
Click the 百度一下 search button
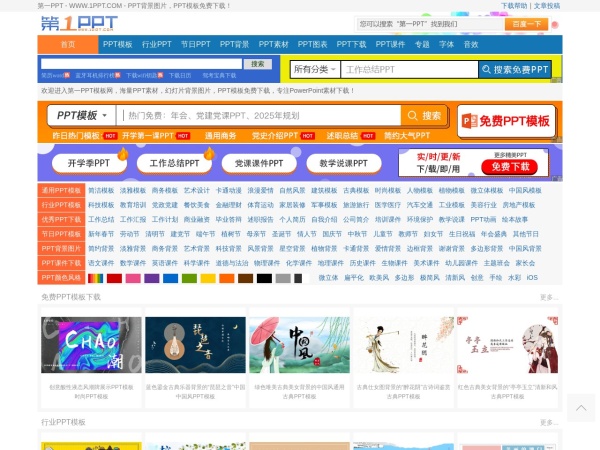(x=526, y=23)
